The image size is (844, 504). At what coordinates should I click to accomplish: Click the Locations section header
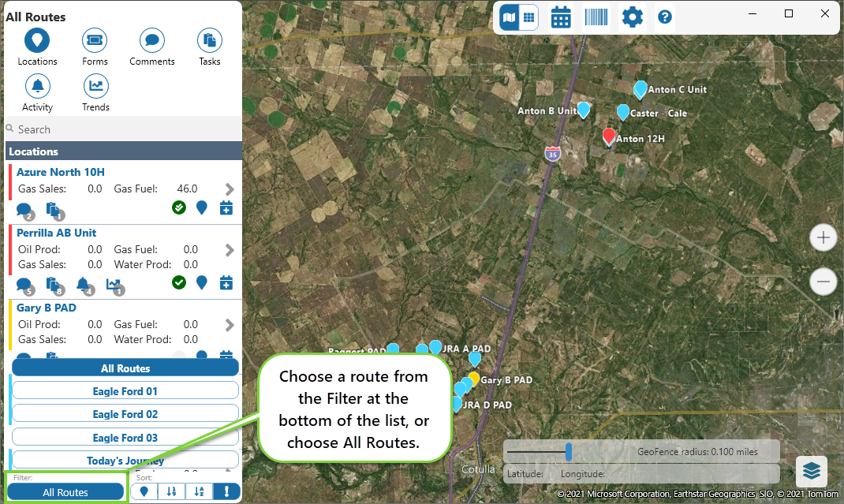[x=124, y=151]
